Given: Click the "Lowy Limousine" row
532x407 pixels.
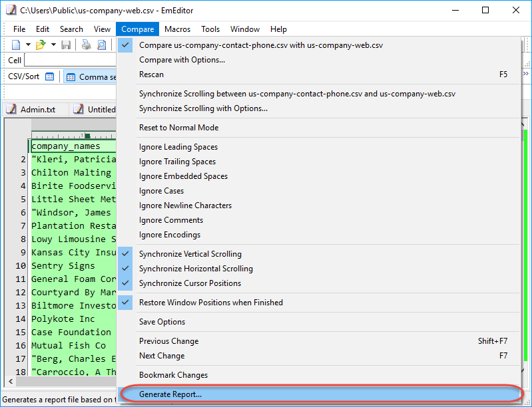Looking at the screenshot, I should [73, 239].
